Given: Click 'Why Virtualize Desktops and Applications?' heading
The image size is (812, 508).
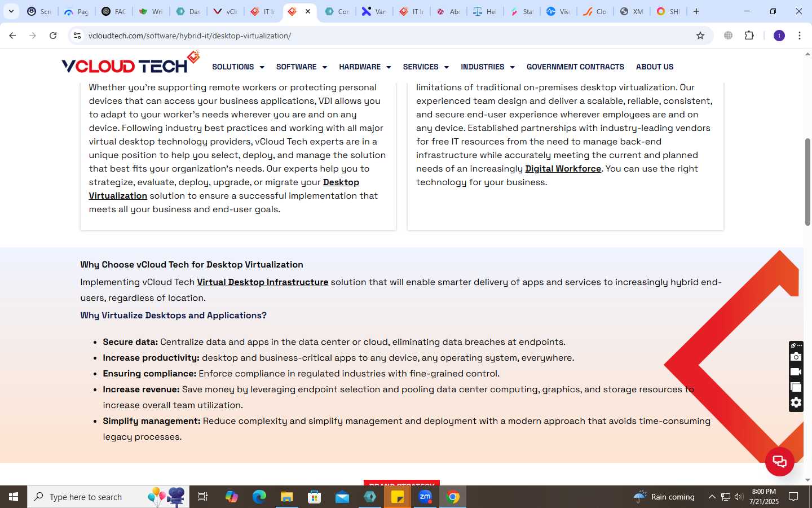Looking at the screenshot, I should tap(173, 315).
